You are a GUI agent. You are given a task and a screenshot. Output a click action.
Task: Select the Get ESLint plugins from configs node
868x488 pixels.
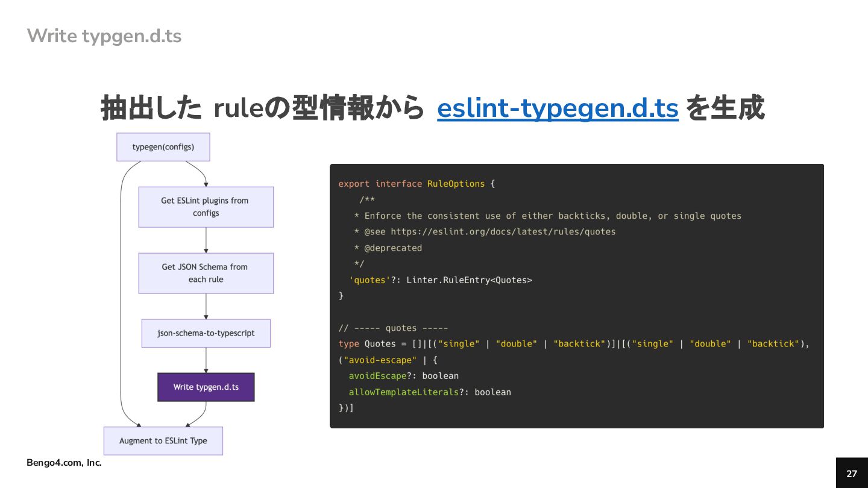coord(206,207)
